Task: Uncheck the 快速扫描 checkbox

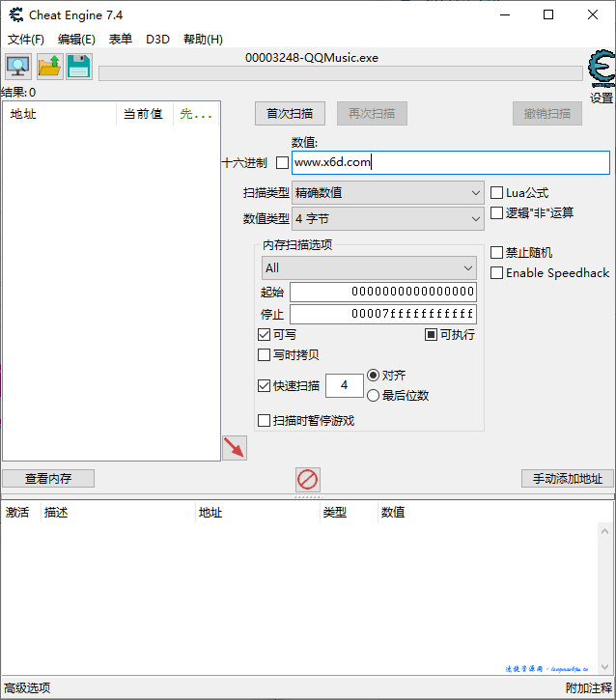Action: [264, 385]
